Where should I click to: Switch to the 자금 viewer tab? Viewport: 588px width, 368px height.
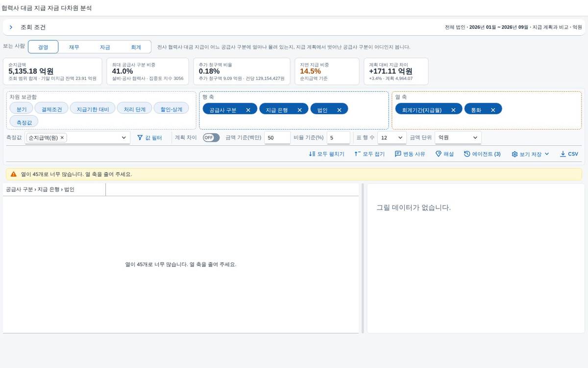point(105,47)
